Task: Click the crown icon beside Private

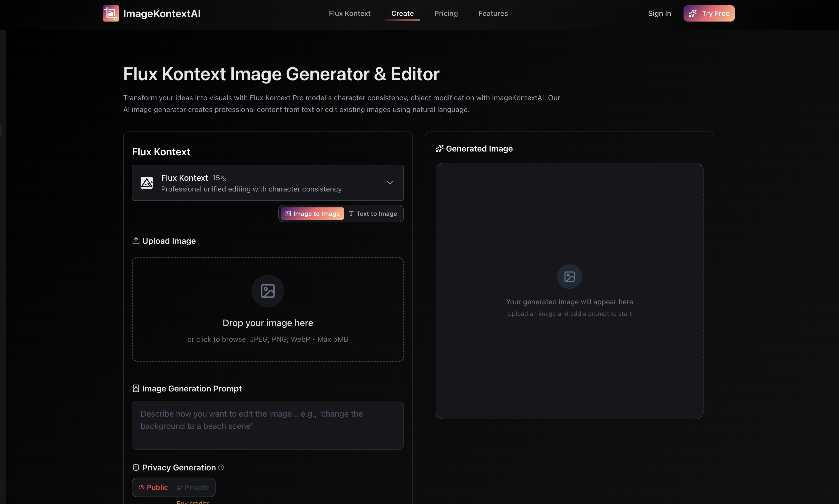Action: coord(179,487)
